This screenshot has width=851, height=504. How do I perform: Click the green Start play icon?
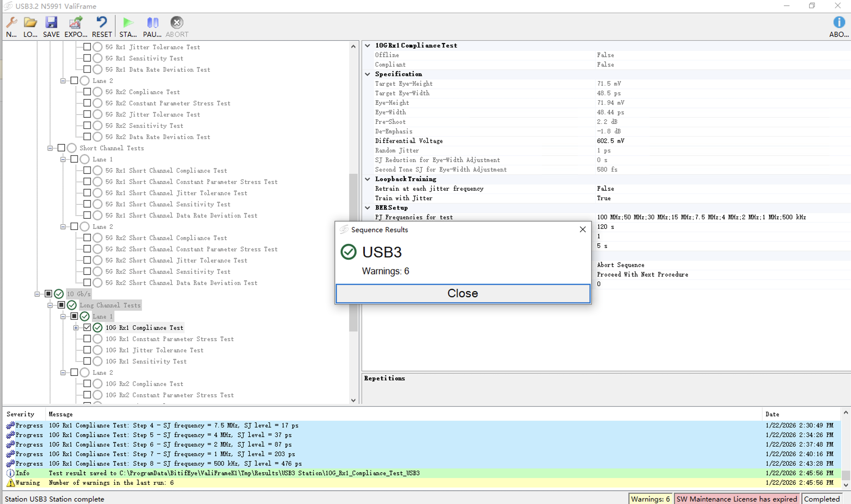(128, 23)
